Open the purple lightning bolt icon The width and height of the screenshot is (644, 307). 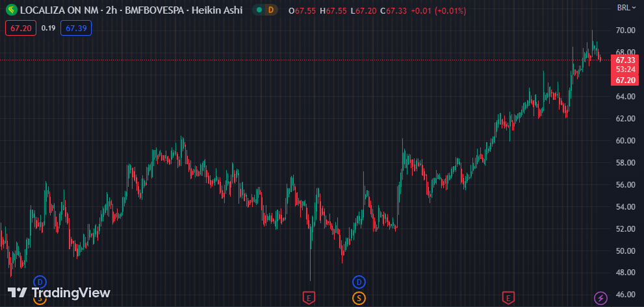tap(601, 297)
